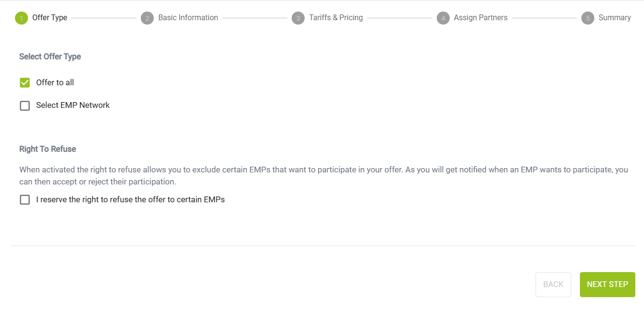Switch to the Assign Partners step label
644x314 pixels.
(x=481, y=18)
